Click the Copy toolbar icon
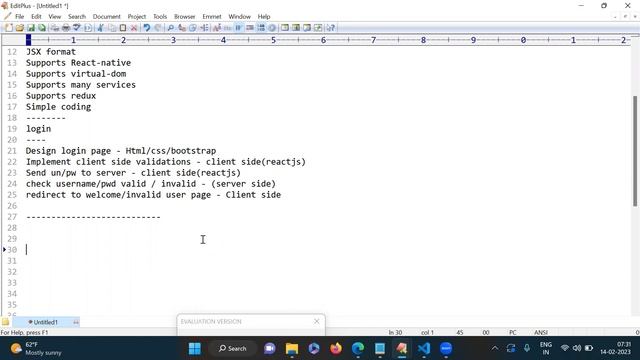640x360 pixels. (x=112, y=28)
